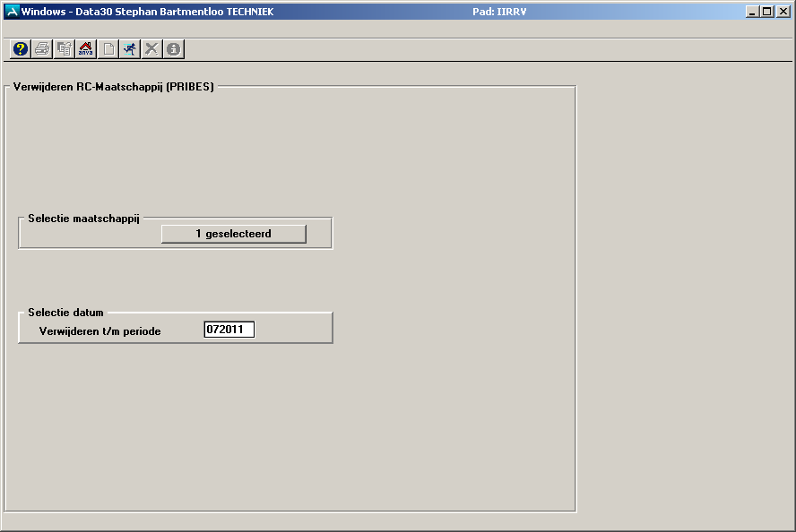
Task: Click the round info icon in toolbar
Action: pos(174,49)
